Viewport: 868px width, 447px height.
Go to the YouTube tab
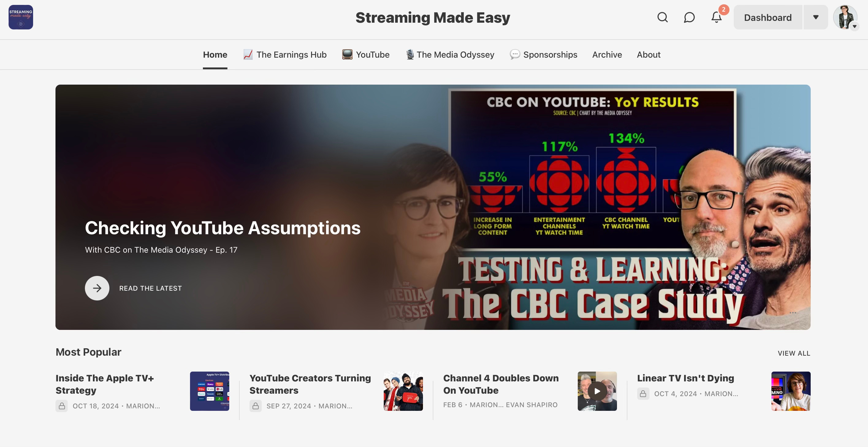click(x=366, y=55)
